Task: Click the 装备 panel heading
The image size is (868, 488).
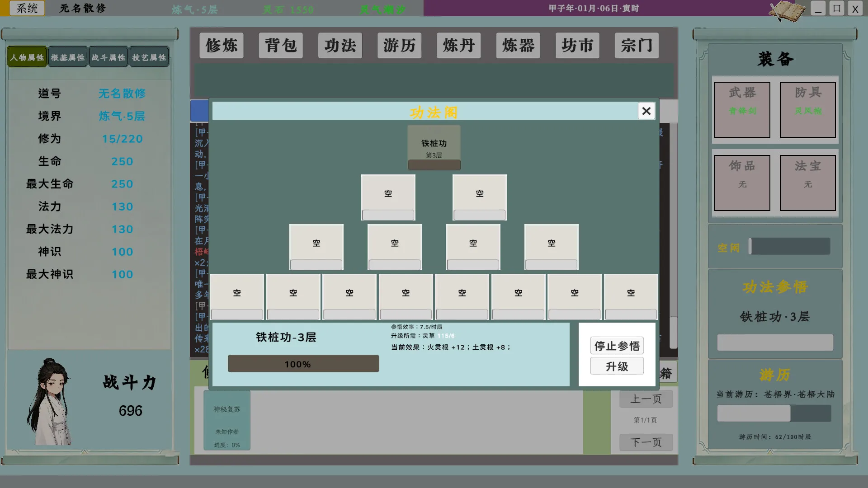Action: (x=776, y=59)
